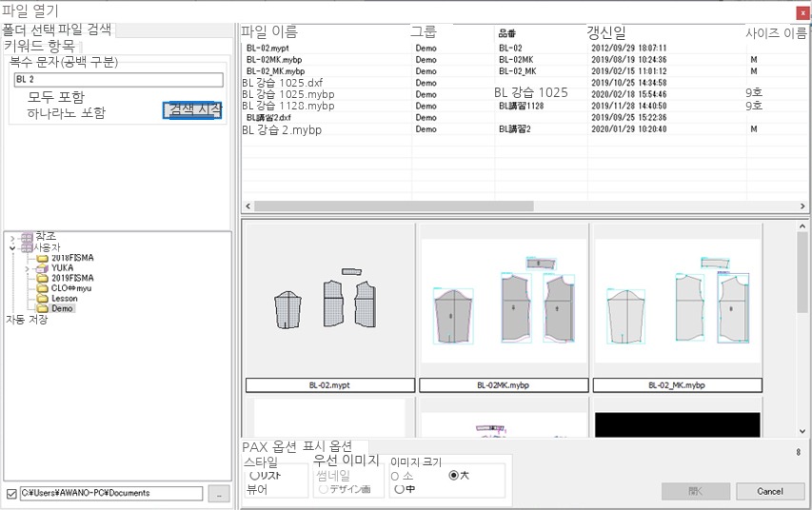
Task: Click the horizontal scrollbar right arrow
Action: pyautogui.click(x=802, y=206)
